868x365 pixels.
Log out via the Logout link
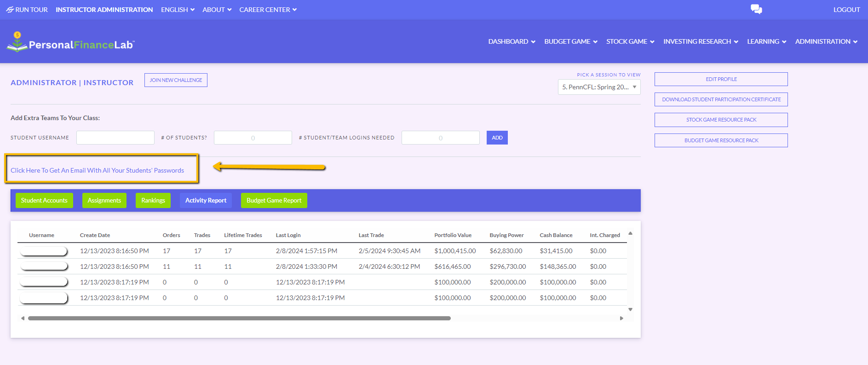pos(846,10)
